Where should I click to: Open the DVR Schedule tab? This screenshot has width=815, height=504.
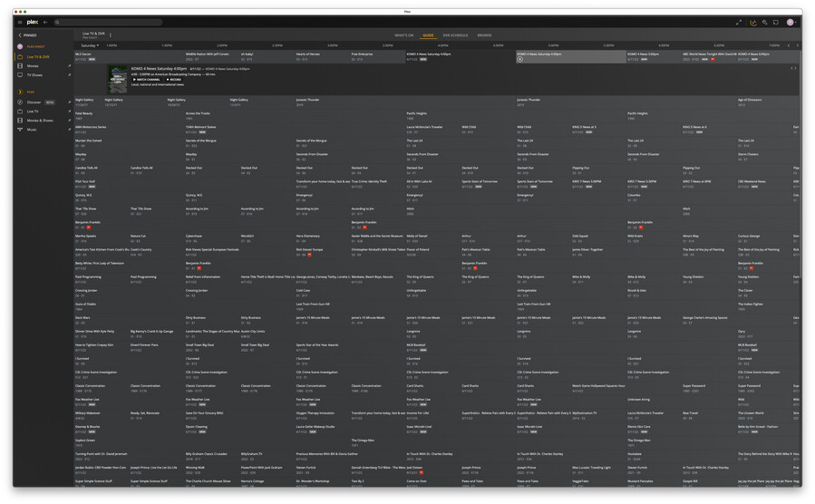coord(455,35)
